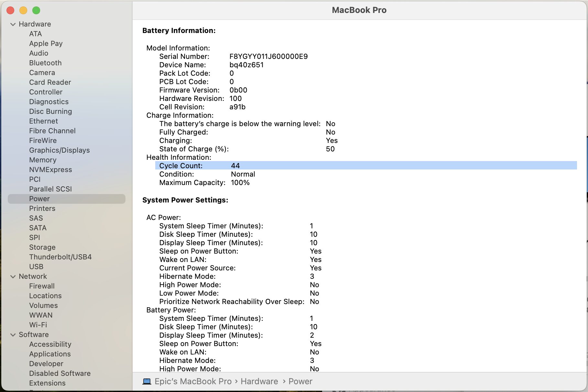The width and height of the screenshot is (588, 392).
Task: Select Ethernet under Hardware
Action: [43, 121]
